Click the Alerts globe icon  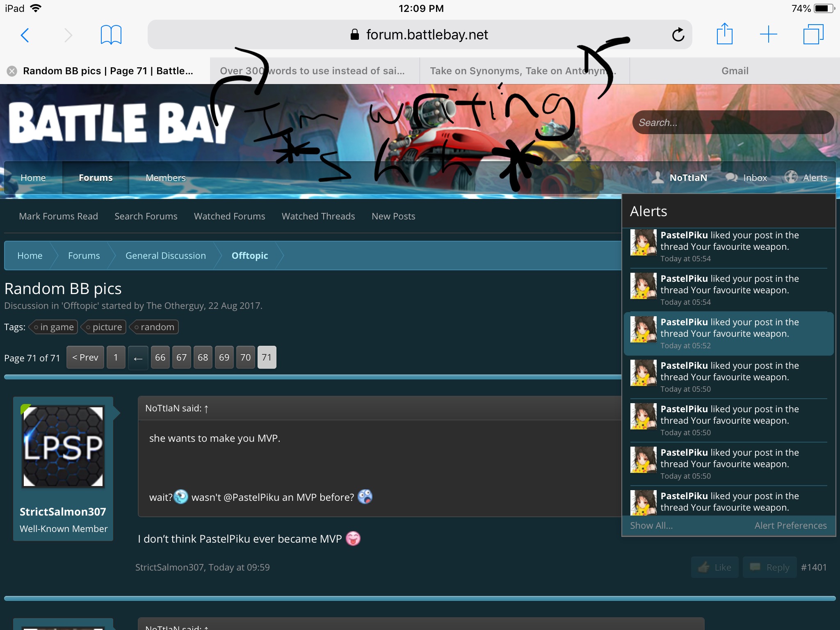click(791, 177)
